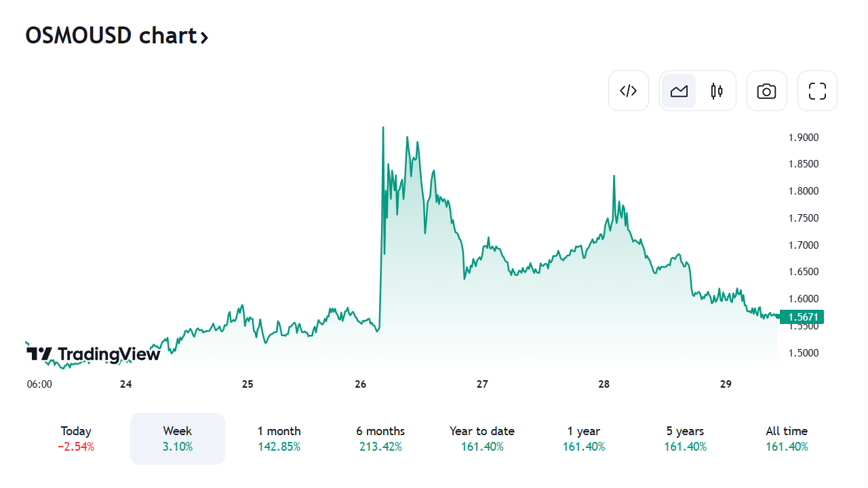Viewport: 868px width, 488px height.
Task: Show All time price history
Action: (x=787, y=438)
